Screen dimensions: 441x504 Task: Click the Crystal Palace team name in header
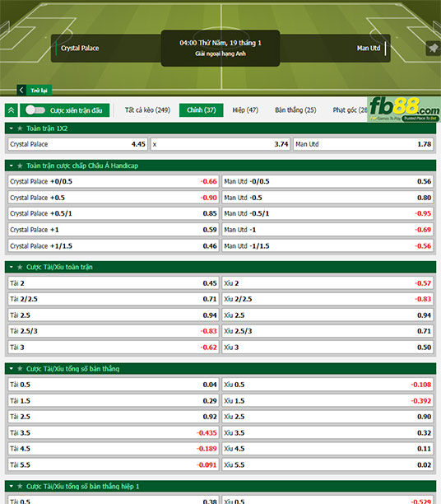click(x=80, y=49)
